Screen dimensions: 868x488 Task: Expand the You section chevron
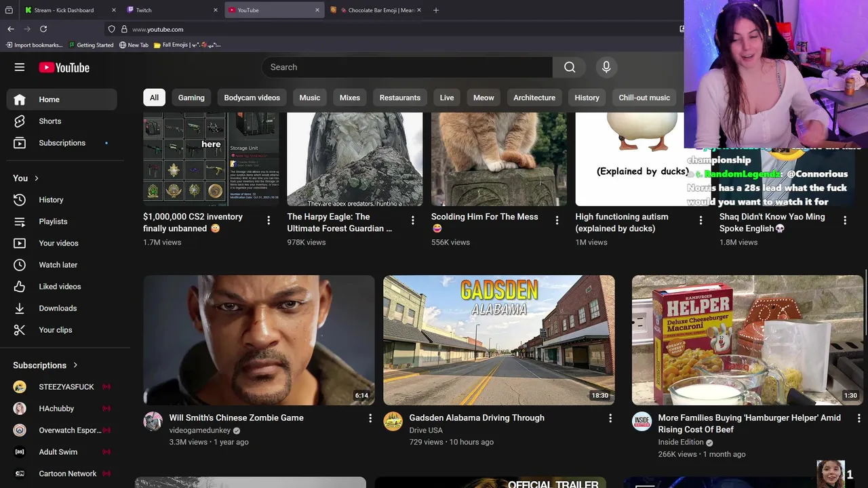(x=37, y=178)
